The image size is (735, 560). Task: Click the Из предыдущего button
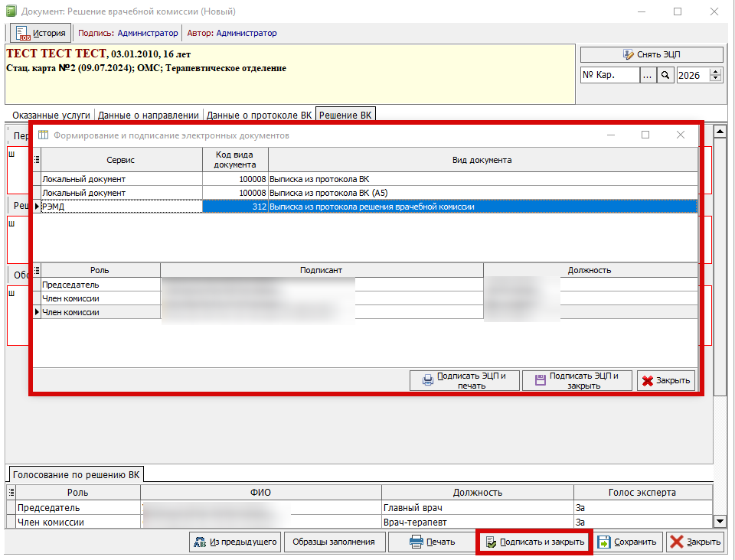point(235,542)
